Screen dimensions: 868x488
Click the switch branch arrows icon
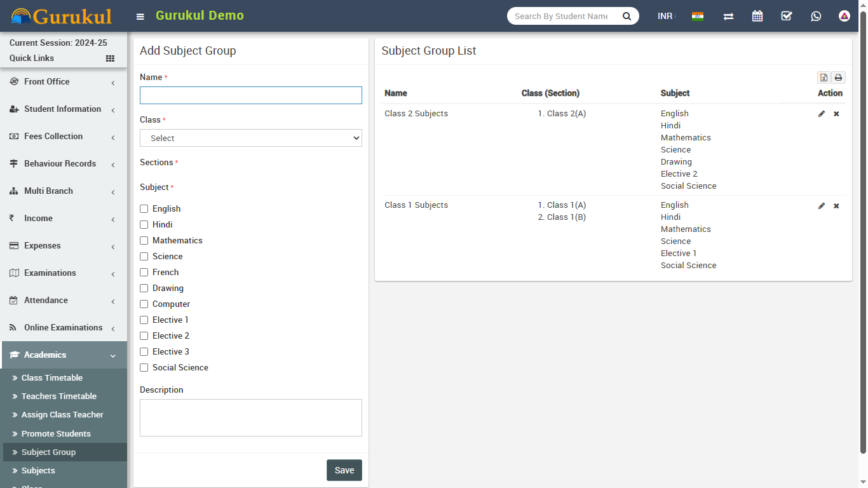coord(728,17)
